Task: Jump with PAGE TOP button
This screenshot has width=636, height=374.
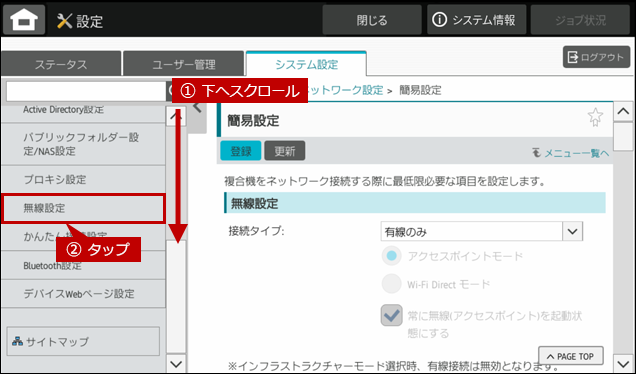Action: [571, 356]
